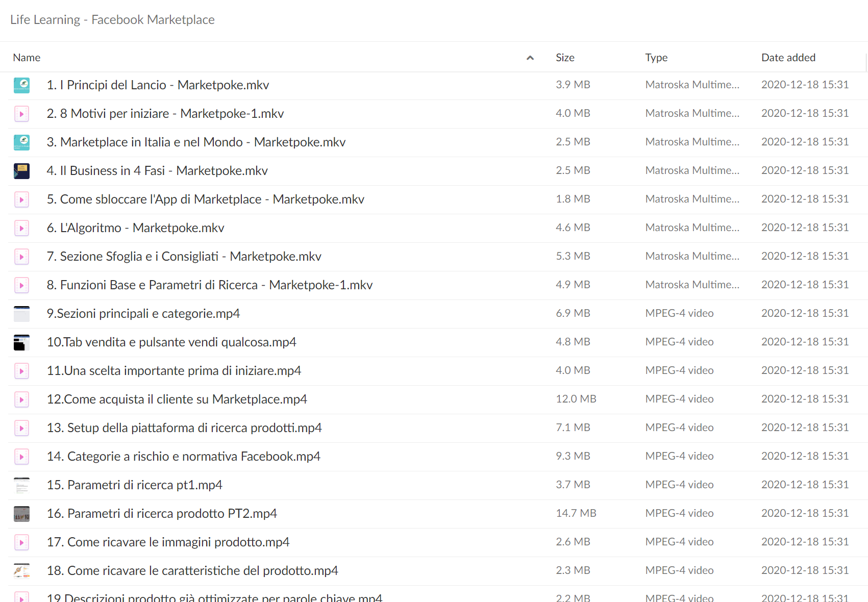Screen dimensions: 868x602
Task: Click the 3.7 MB size cell
Action: pyautogui.click(x=573, y=485)
